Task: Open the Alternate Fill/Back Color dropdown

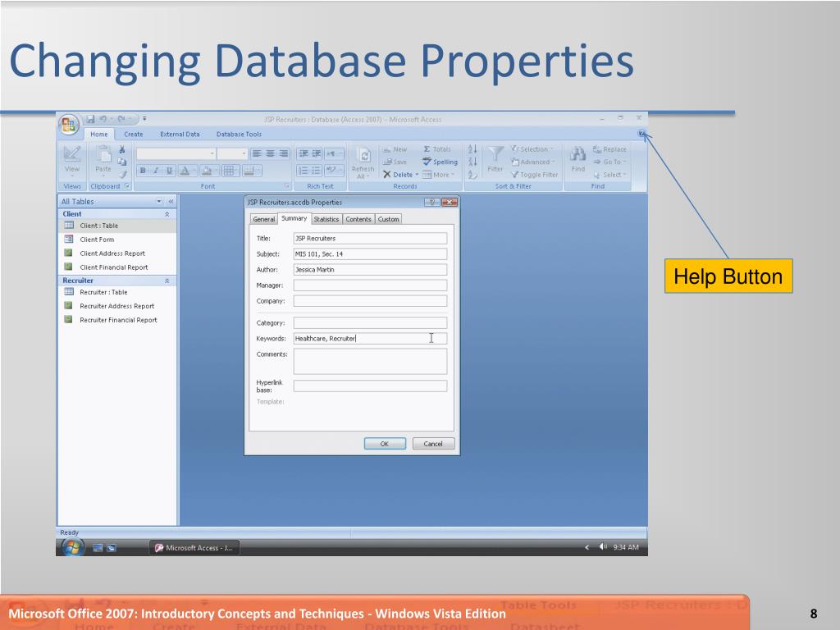Action: point(251,171)
